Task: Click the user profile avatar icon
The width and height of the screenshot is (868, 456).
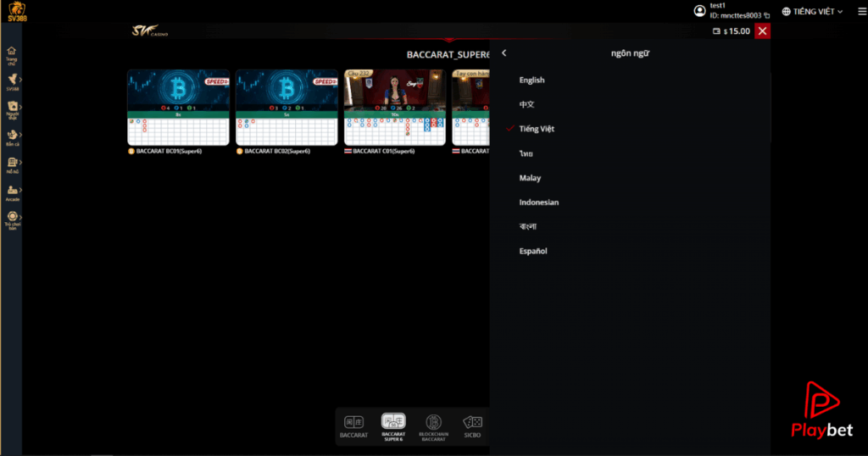Action: tap(699, 11)
